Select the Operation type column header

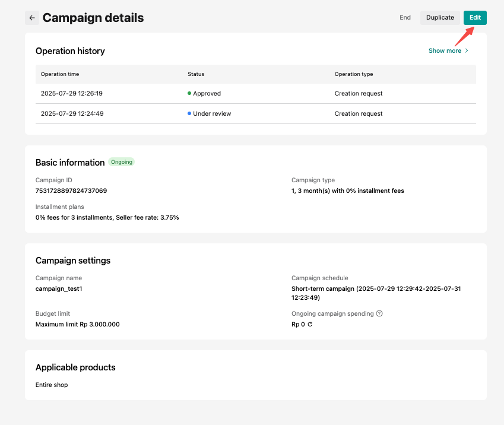click(354, 74)
